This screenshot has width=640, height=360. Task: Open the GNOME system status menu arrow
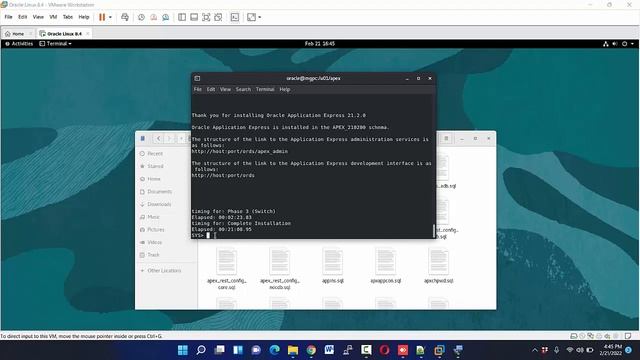633,44
